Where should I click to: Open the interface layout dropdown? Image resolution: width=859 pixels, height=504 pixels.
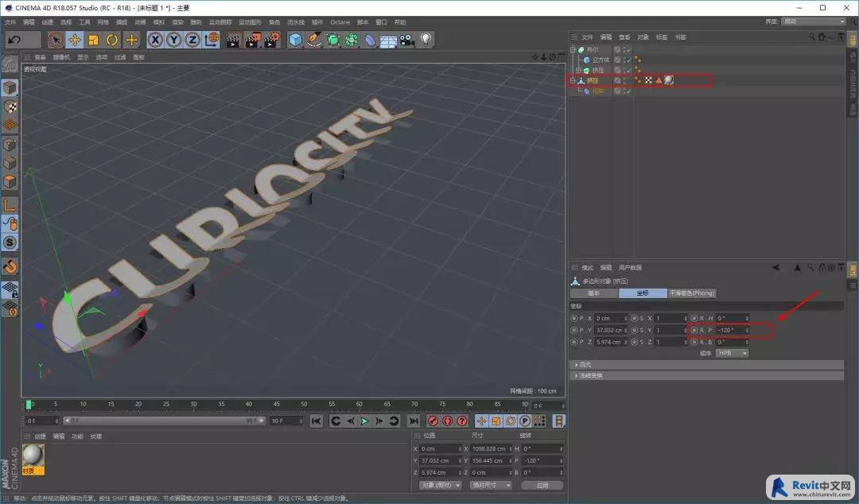(814, 21)
